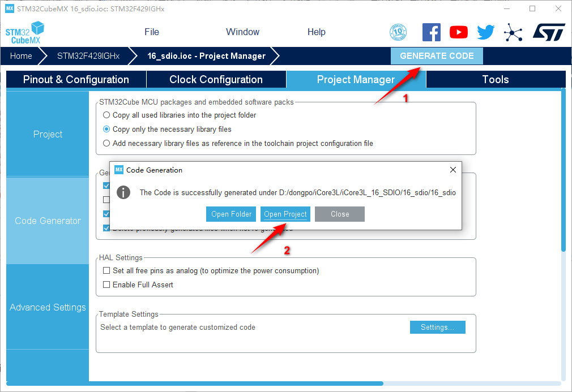Click the STM32CubeMX logo icon
The width and height of the screenshot is (572, 392).
(x=25, y=32)
